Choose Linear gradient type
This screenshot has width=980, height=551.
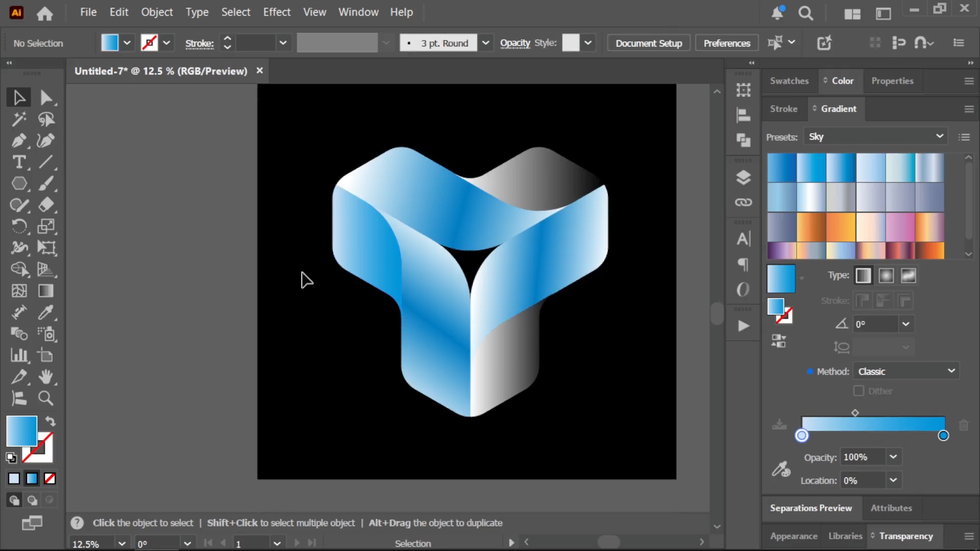tap(863, 276)
